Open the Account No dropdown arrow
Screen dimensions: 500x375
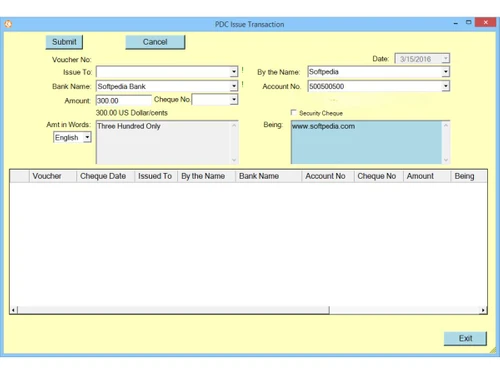coord(445,86)
